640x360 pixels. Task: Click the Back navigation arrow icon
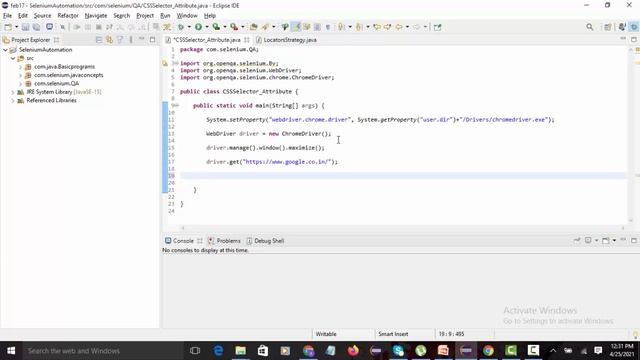[399, 27]
